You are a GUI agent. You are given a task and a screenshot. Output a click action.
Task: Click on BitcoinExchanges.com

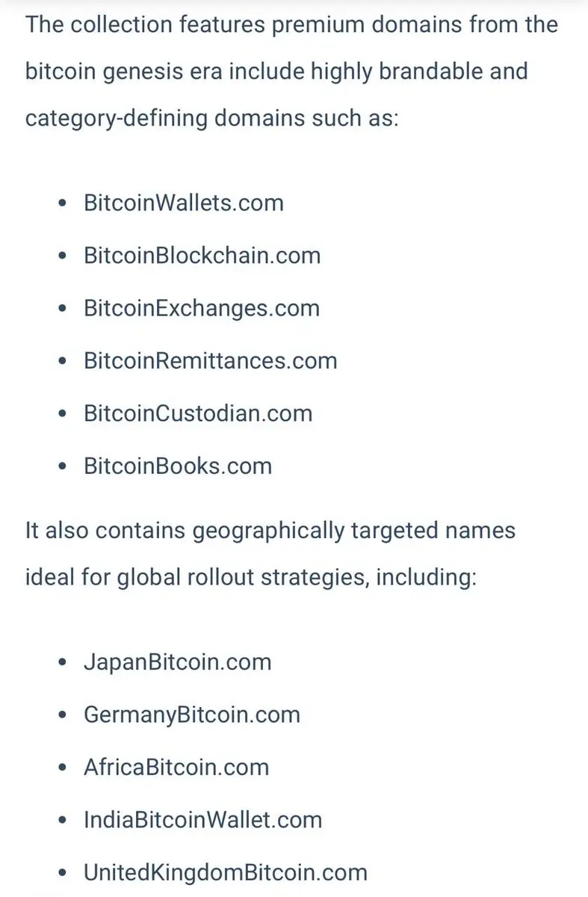(202, 308)
